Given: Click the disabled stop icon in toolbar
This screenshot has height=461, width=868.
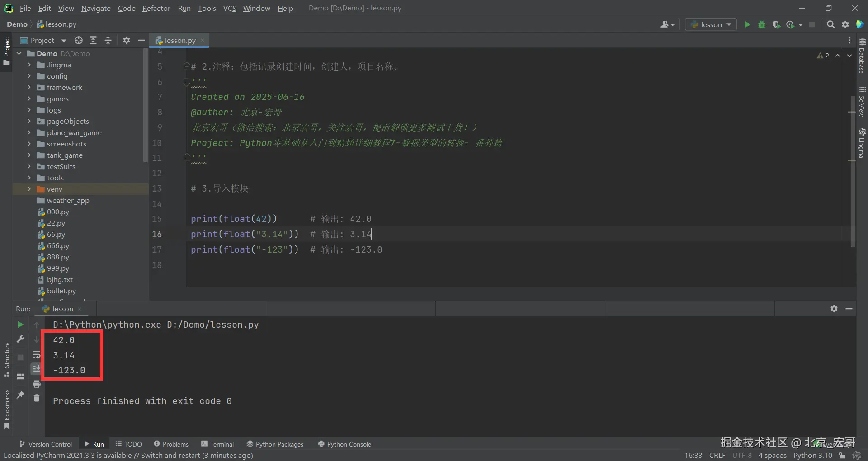Looking at the screenshot, I should tap(812, 24).
